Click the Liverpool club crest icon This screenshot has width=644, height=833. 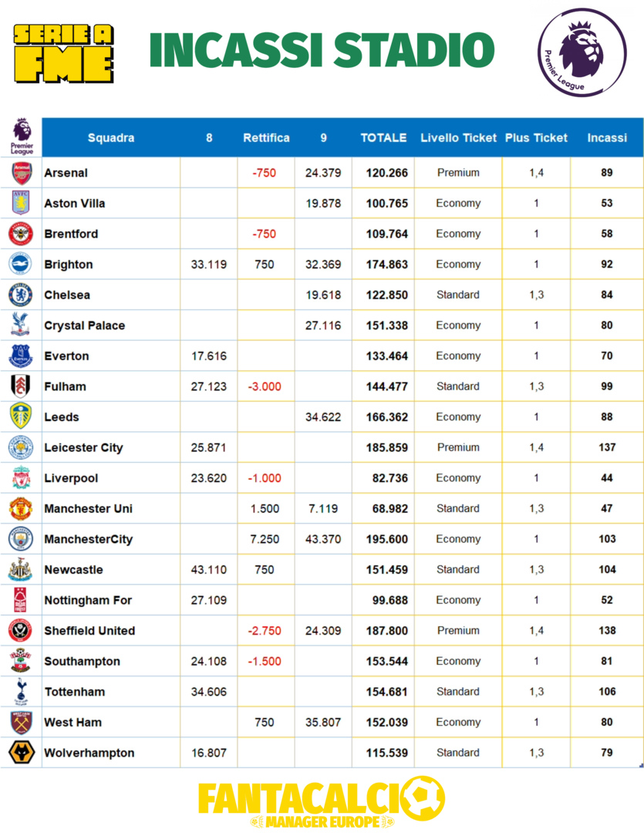[x=21, y=478]
